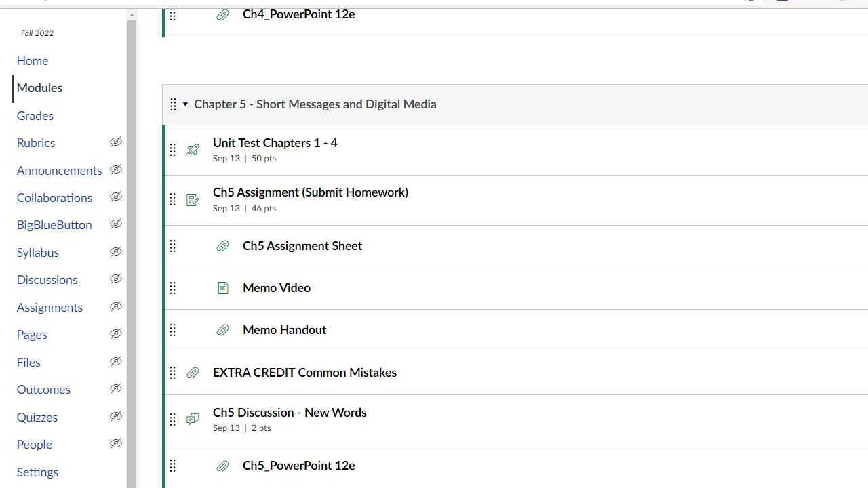Click the drag handle for Chapter 5 module
The image size is (868, 488).
point(173,104)
